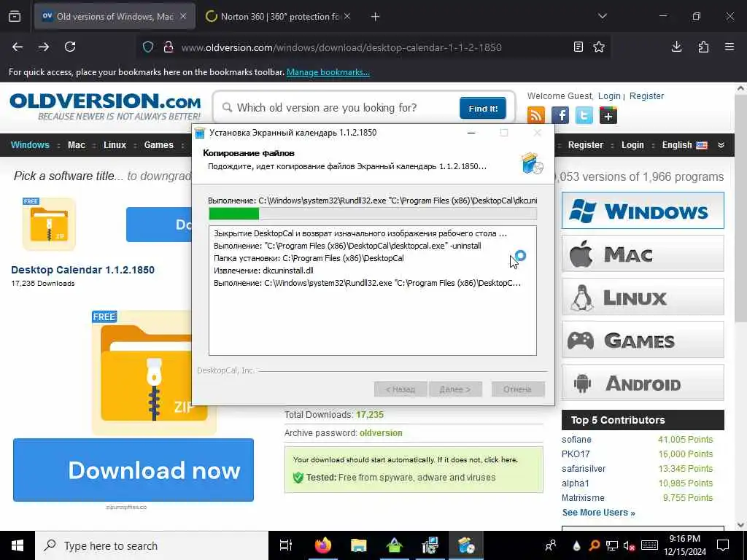Open File Explorer from taskbar
This screenshot has width=747, height=560.
[358, 545]
